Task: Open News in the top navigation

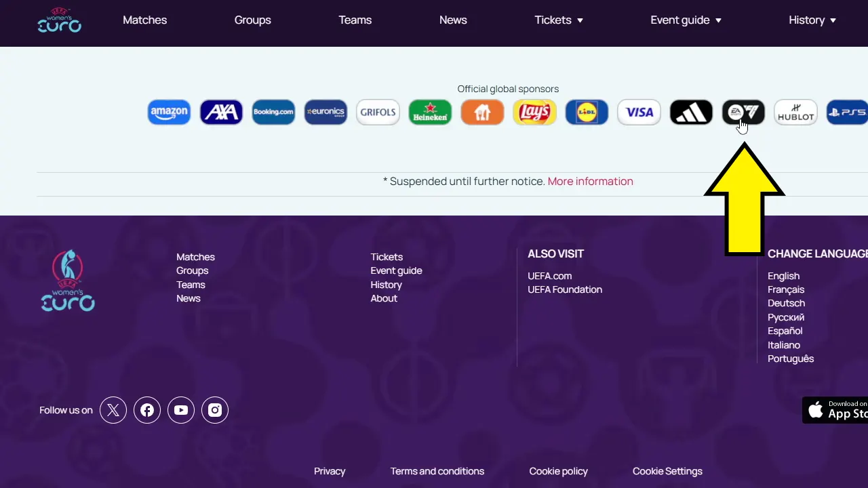Action: [x=453, y=20]
